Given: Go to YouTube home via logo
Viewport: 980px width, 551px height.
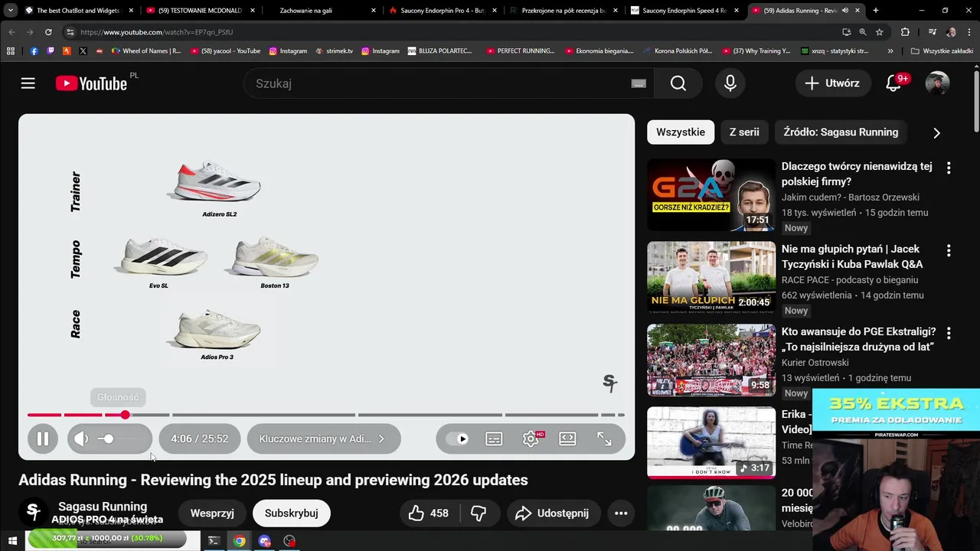Looking at the screenshot, I should click(91, 83).
